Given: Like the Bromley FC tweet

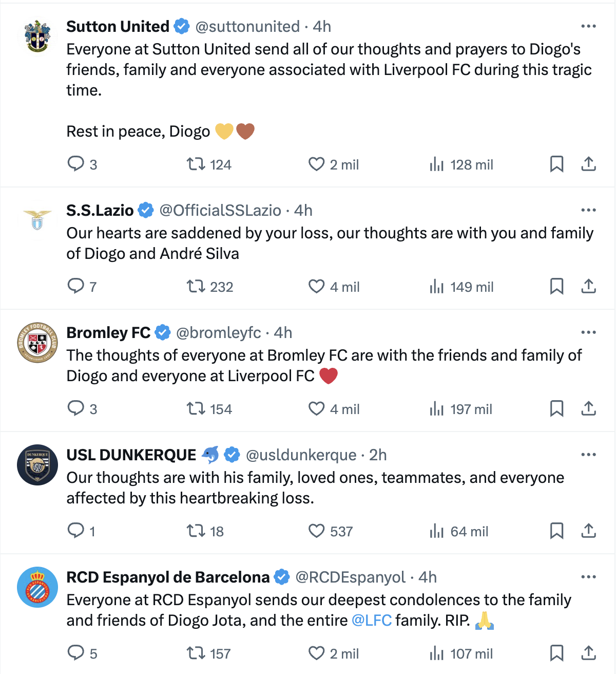Looking at the screenshot, I should click(x=317, y=409).
